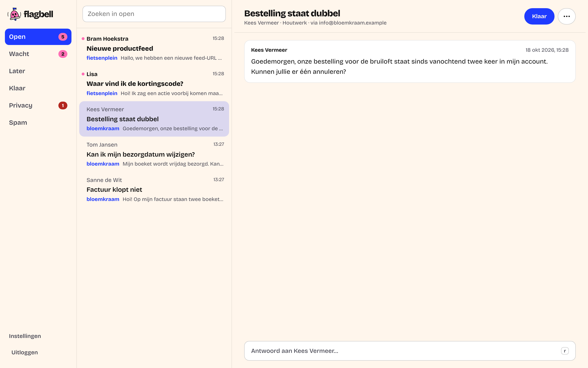Viewport: 588px width, 368px height.
Task: Focus the 'Zoeken in open' search field
Action: point(154,14)
